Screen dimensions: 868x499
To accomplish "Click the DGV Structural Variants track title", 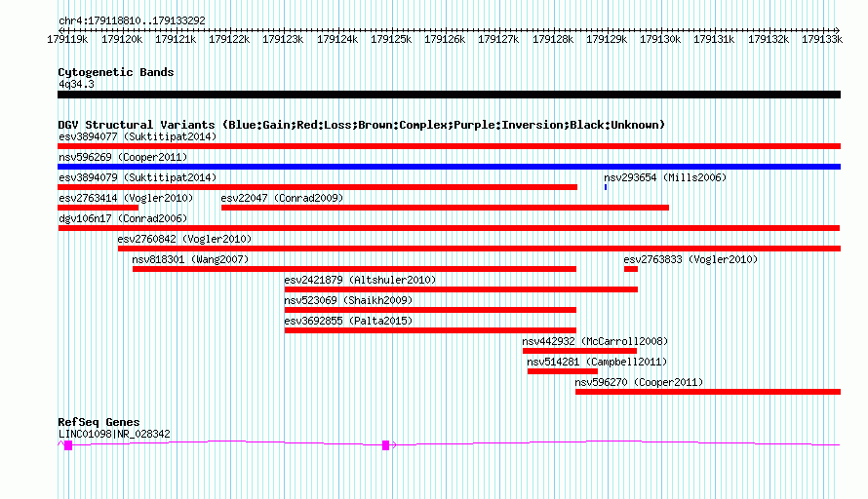I will (362, 125).
